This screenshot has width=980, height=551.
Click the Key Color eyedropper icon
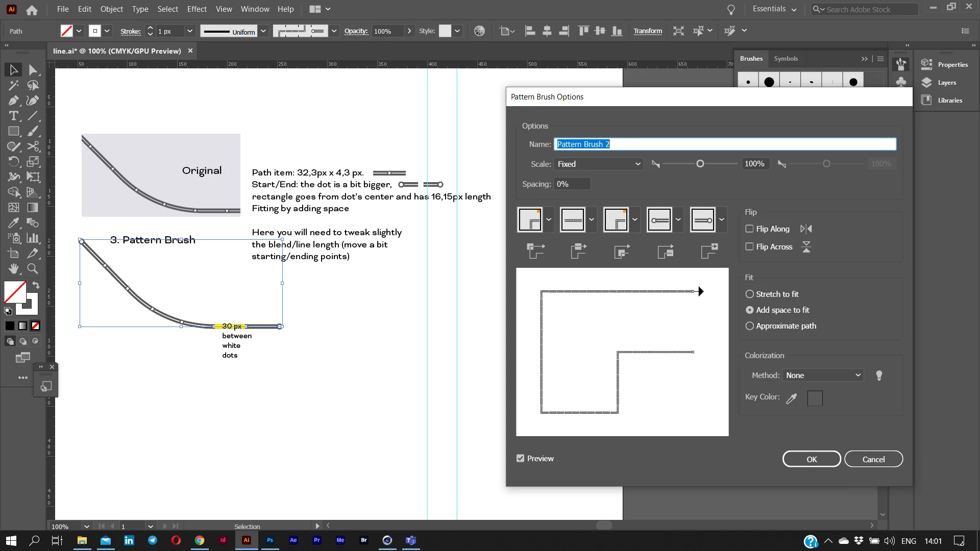pos(792,398)
